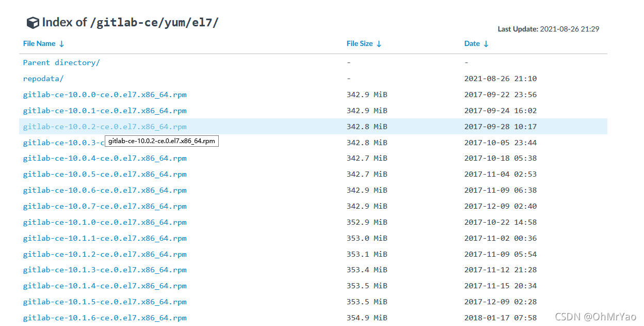Image resolution: width=644 pixels, height=326 pixels.
Task: Select the date 2017-09-24 16:02
Action: pyautogui.click(x=501, y=111)
